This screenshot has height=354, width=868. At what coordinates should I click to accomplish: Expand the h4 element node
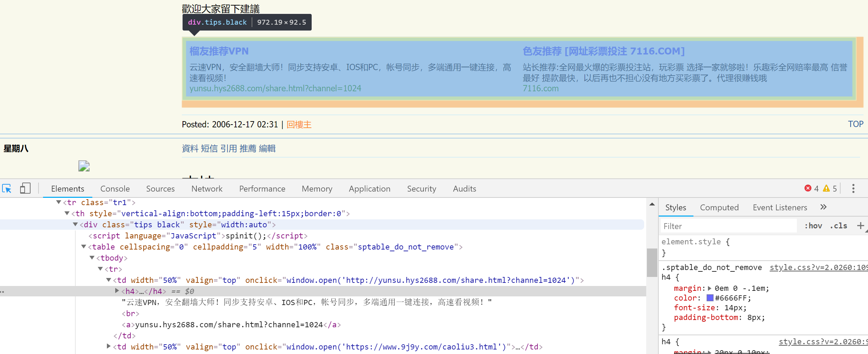[117, 291]
